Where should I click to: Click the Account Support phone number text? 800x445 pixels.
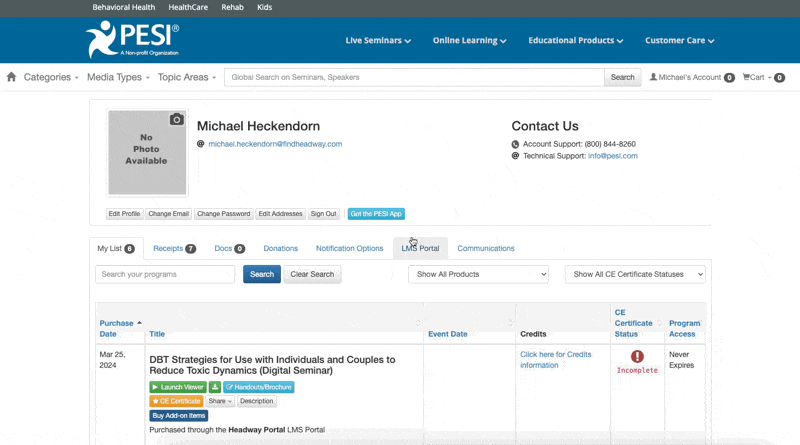pos(610,144)
